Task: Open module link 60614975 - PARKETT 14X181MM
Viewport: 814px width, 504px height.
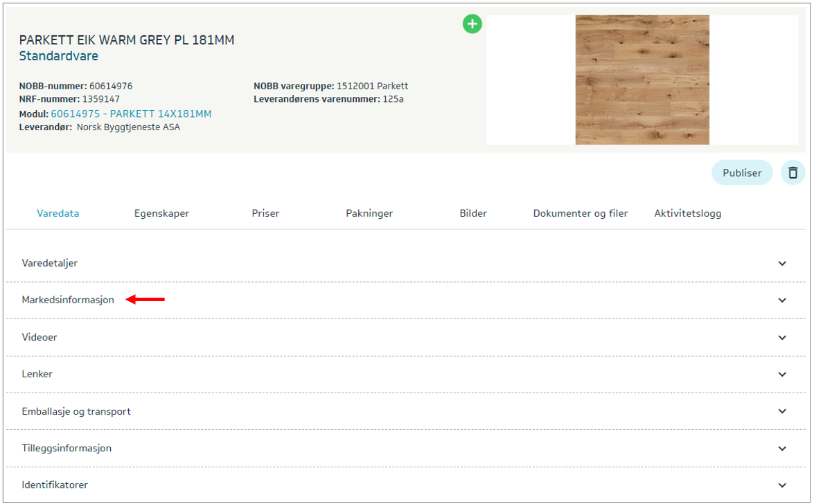Action: [x=131, y=114]
